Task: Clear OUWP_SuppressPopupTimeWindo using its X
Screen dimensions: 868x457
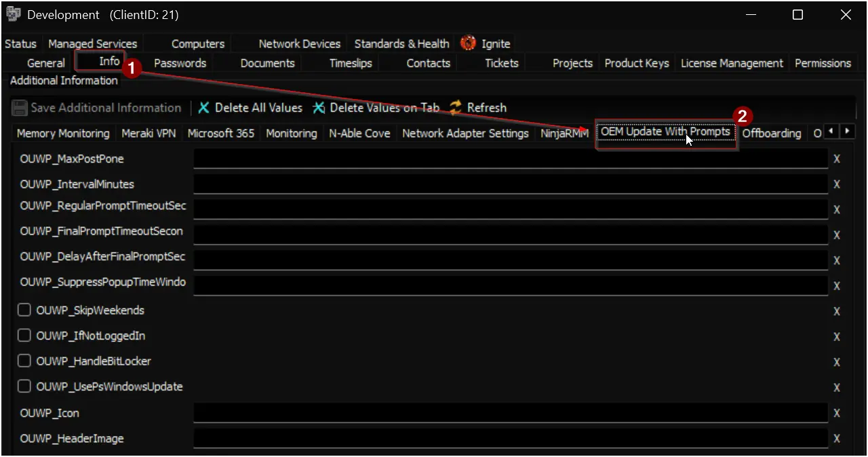Action: (x=837, y=286)
